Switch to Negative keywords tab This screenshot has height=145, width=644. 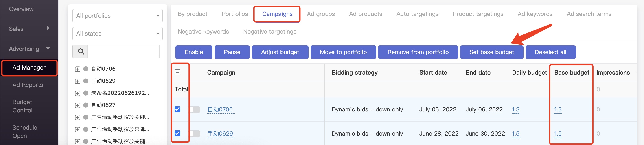pyautogui.click(x=203, y=32)
